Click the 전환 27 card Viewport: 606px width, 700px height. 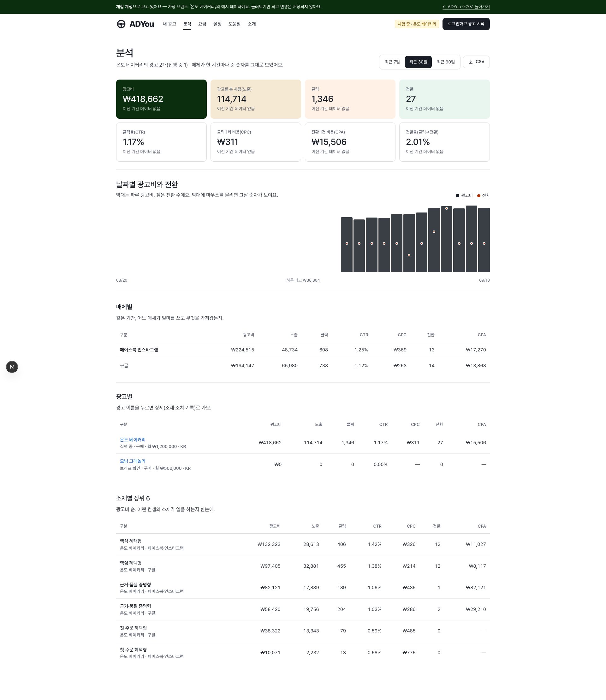click(444, 99)
